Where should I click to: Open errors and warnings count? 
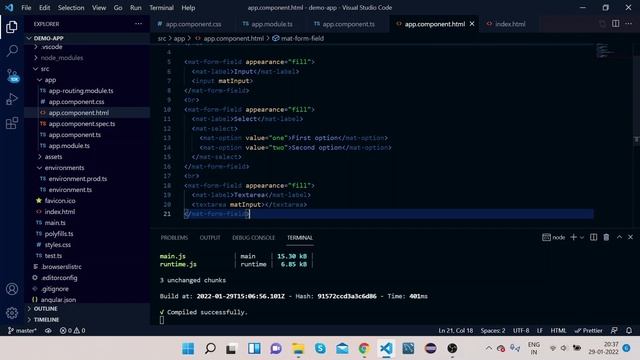coord(72,331)
